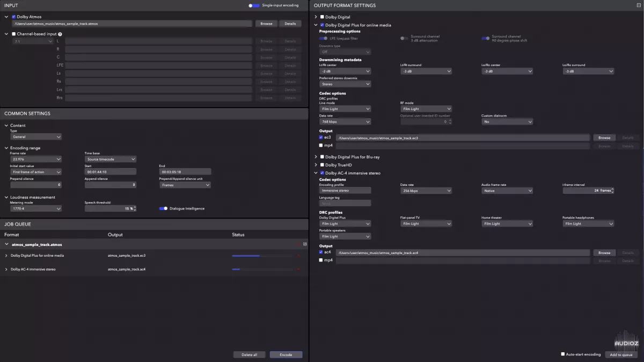644x362 pixels.
Task: Toggle the LFE lowpass filter switch
Action: (x=324, y=39)
